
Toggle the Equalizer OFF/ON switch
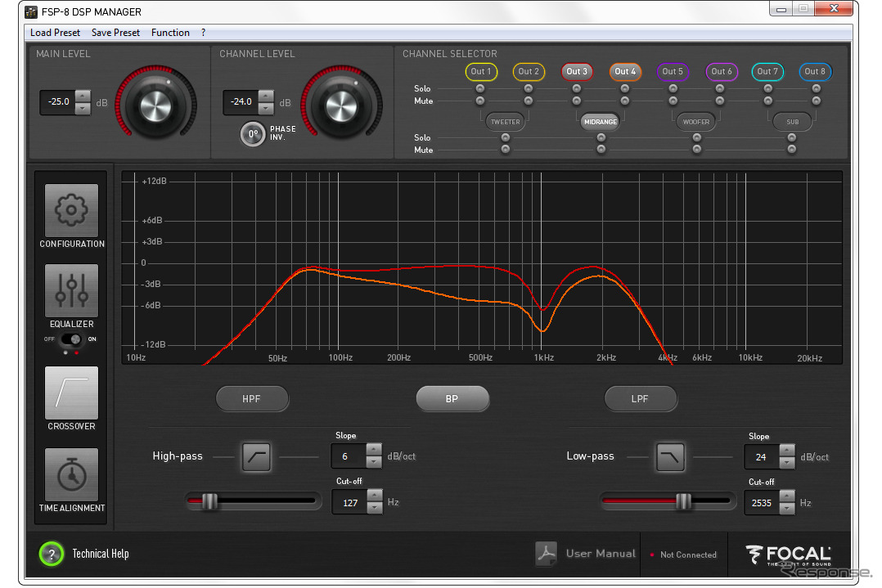74,339
